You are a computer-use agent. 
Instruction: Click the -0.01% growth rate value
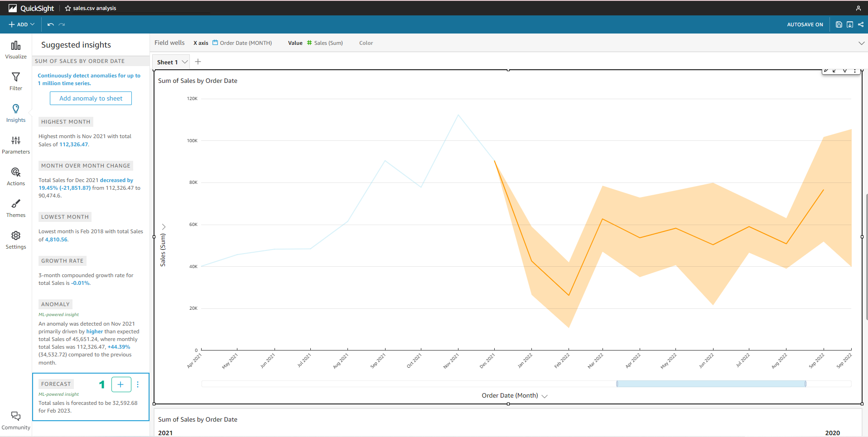coord(80,283)
